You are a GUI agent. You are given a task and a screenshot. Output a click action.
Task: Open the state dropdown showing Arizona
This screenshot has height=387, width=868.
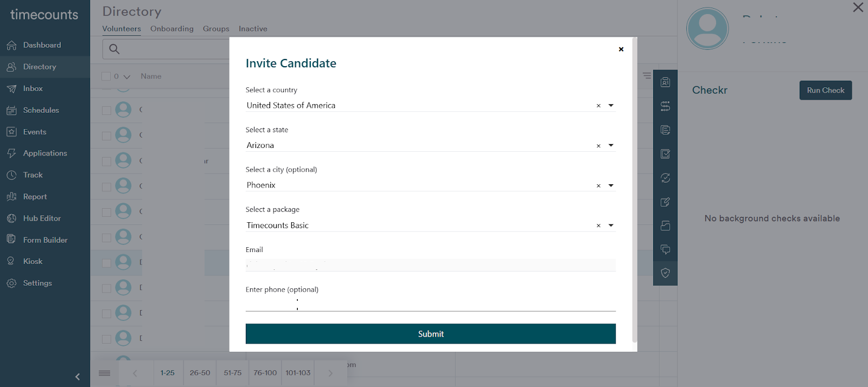coord(611,145)
